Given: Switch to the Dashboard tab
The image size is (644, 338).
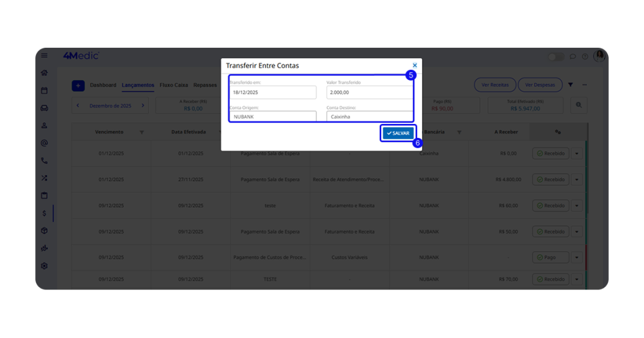Looking at the screenshot, I should [103, 85].
